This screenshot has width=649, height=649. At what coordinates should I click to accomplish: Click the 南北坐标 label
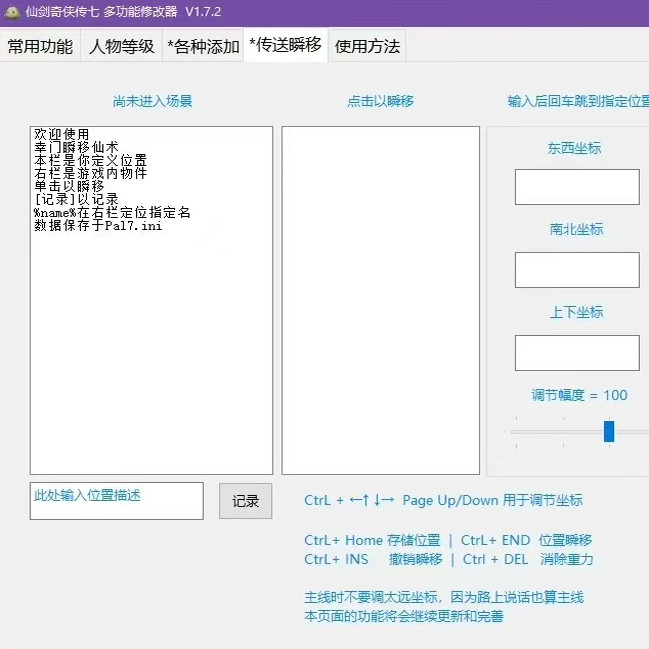click(x=576, y=229)
